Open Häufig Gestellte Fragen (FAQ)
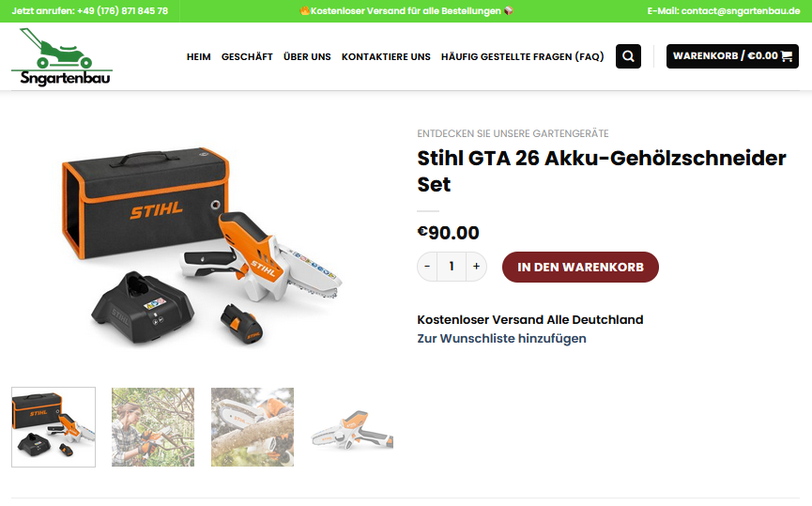812x506 pixels. [x=523, y=57]
